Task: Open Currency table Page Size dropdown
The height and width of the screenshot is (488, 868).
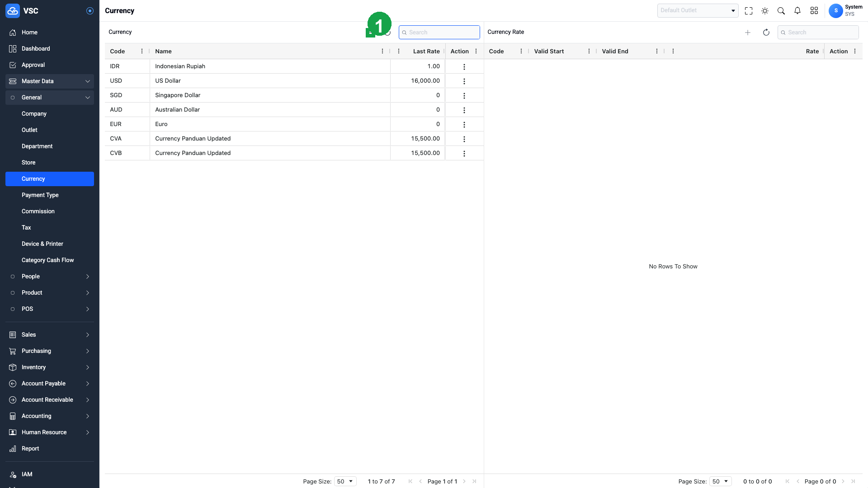Action: click(345, 482)
